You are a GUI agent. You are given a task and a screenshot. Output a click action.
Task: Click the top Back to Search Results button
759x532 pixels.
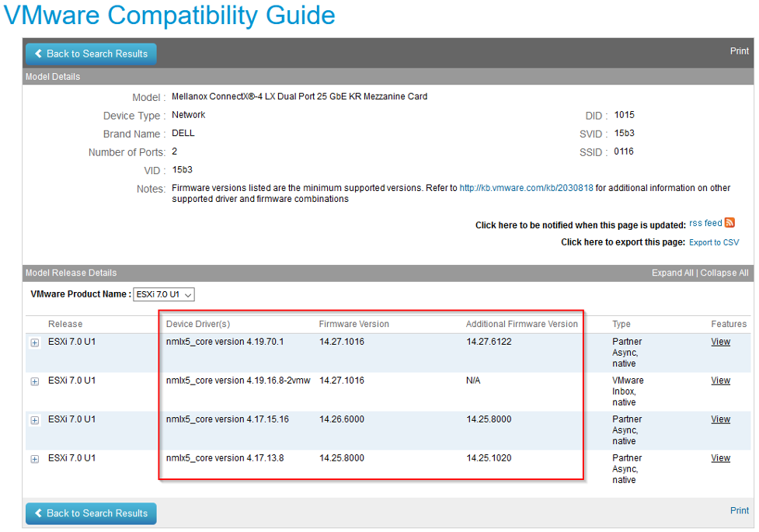pos(91,54)
